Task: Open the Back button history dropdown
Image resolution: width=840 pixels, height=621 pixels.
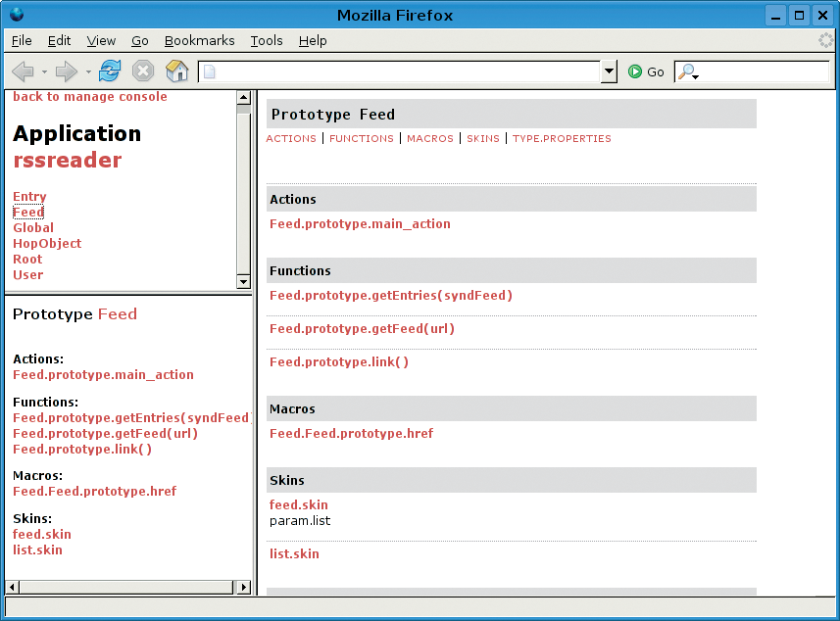Action: point(44,72)
